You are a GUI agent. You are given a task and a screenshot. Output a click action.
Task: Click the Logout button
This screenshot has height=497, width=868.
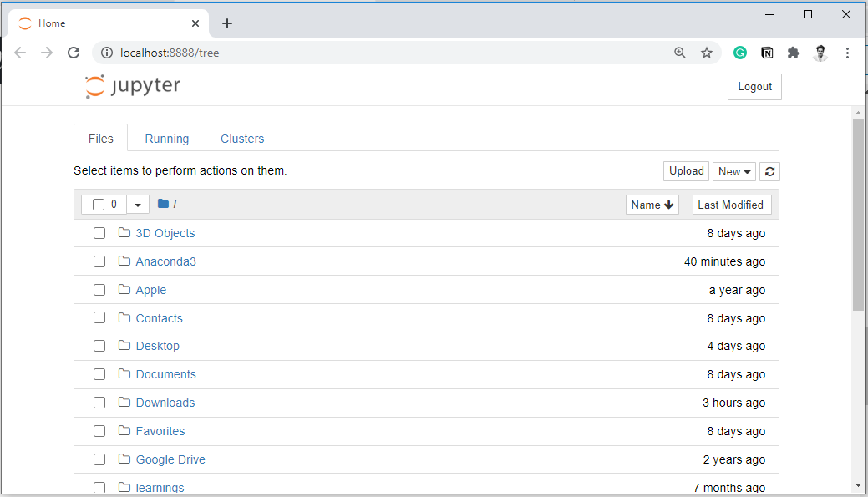[754, 87]
